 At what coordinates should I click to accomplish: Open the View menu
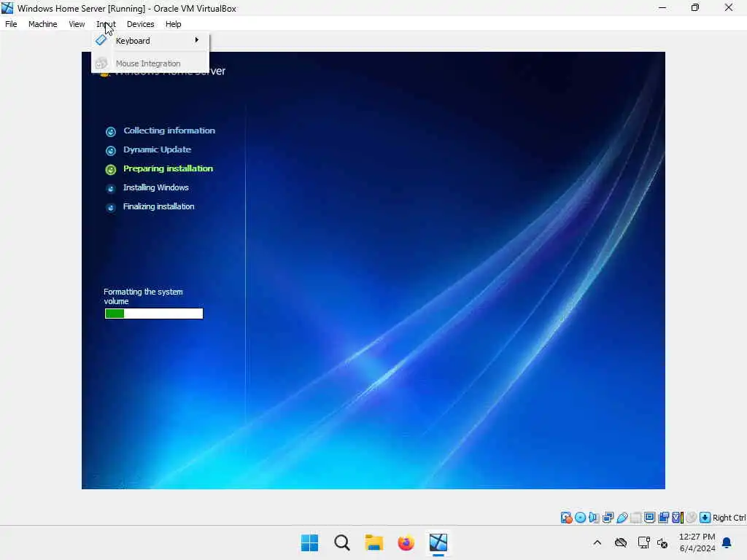[76, 24]
